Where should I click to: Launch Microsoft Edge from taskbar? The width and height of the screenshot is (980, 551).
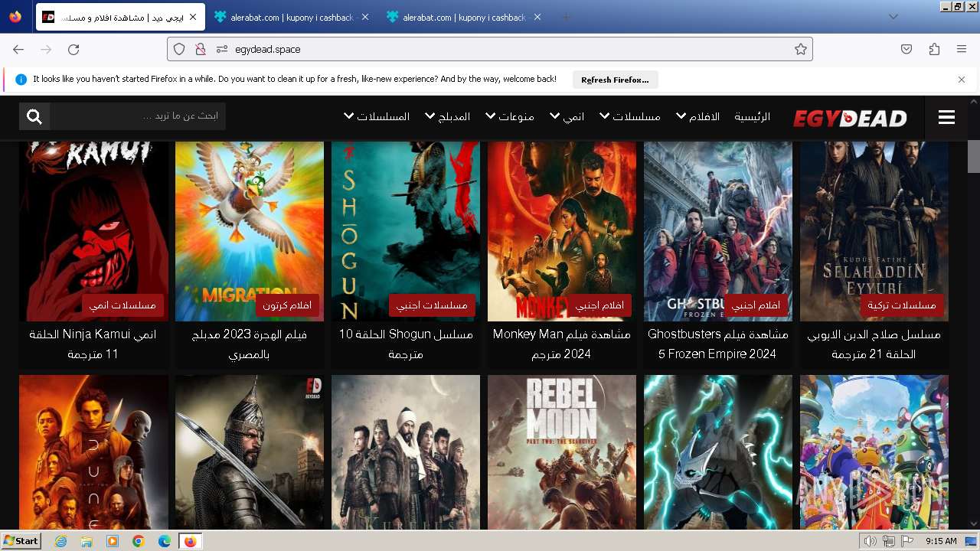[165, 541]
